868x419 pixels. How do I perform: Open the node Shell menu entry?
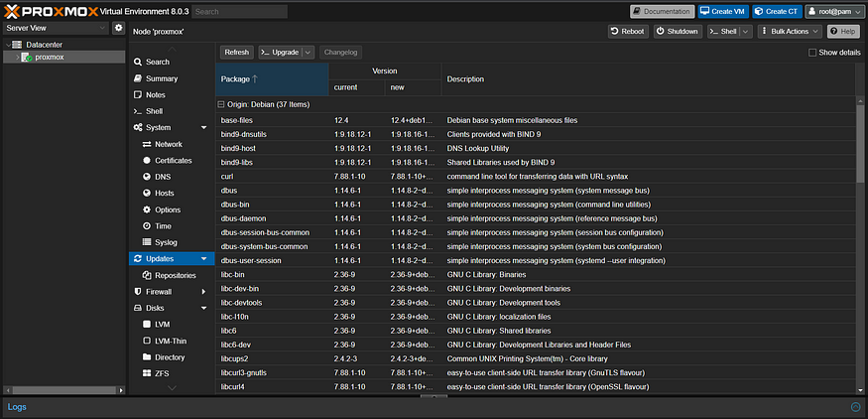pos(155,111)
